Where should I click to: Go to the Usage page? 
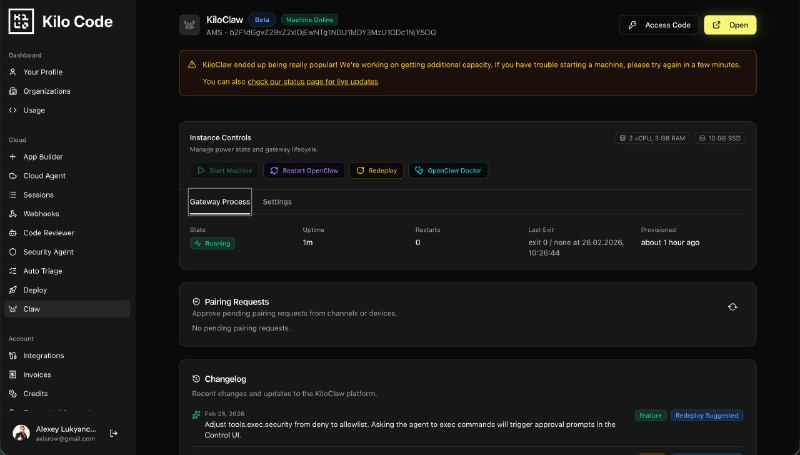coord(34,110)
